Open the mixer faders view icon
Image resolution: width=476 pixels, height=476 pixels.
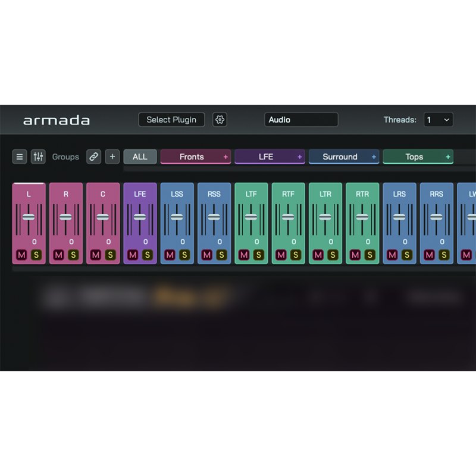click(x=38, y=156)
